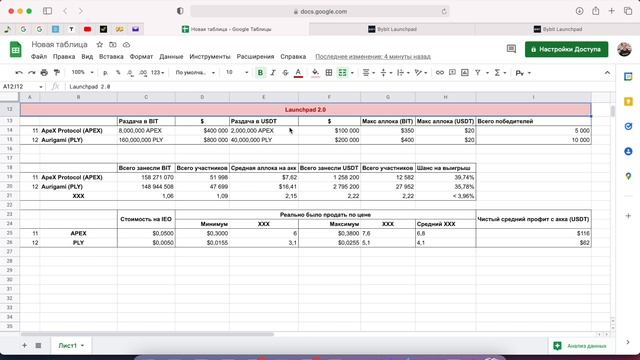The width and height of the screenshot is (640, 360).
Task: Open the Данные menu
Action: pos(171,56)
